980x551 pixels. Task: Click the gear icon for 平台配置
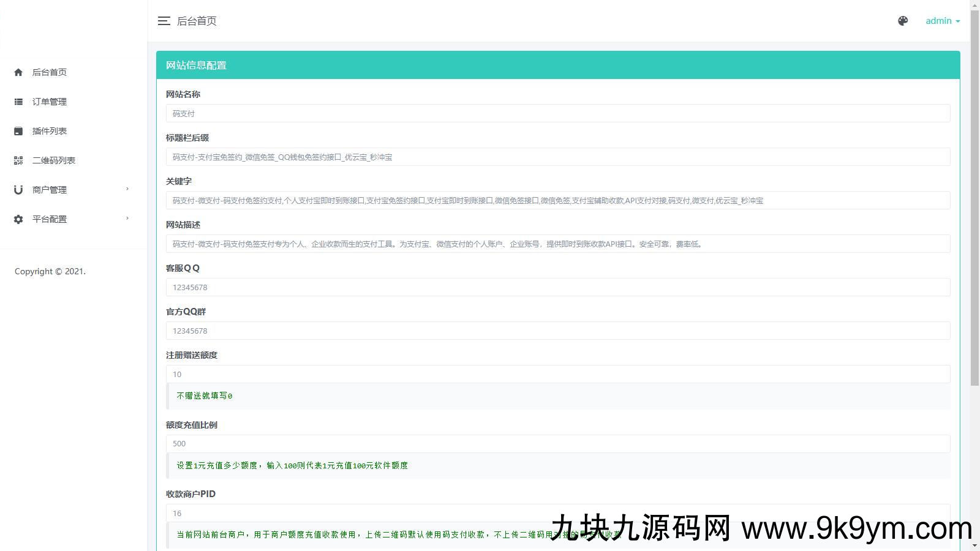pos(18,219)
